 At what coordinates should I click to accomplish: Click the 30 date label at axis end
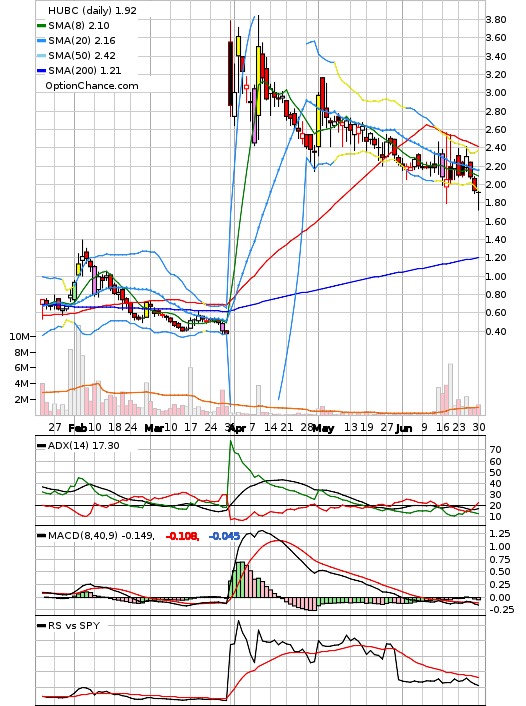(x=479, y=427)
